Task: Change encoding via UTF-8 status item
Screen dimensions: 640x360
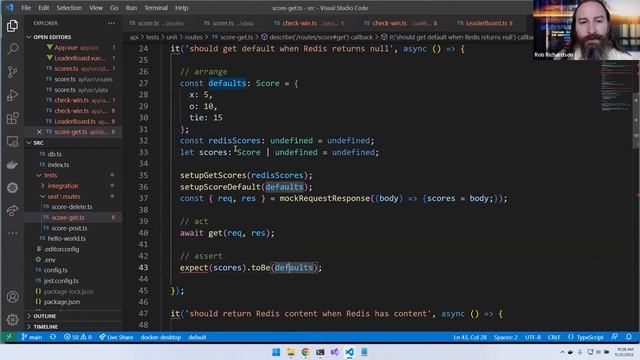Action: [533, 337]
